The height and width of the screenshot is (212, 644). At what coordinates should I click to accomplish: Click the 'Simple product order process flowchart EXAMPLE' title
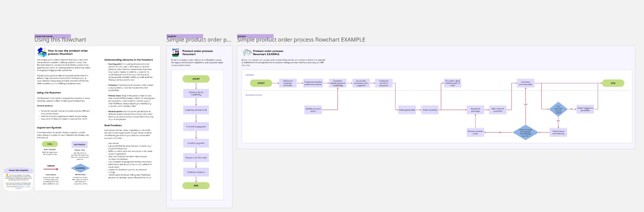[x=301, y=40]
